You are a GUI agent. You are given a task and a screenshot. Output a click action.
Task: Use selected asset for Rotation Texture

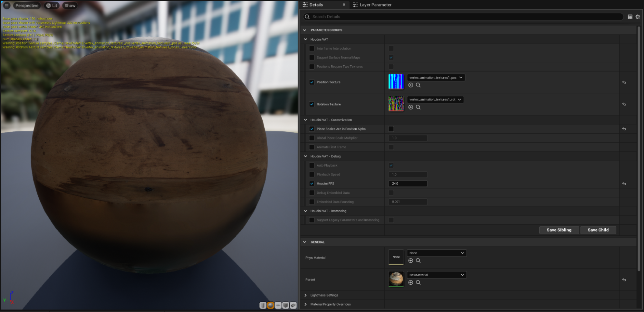(411, 107)
